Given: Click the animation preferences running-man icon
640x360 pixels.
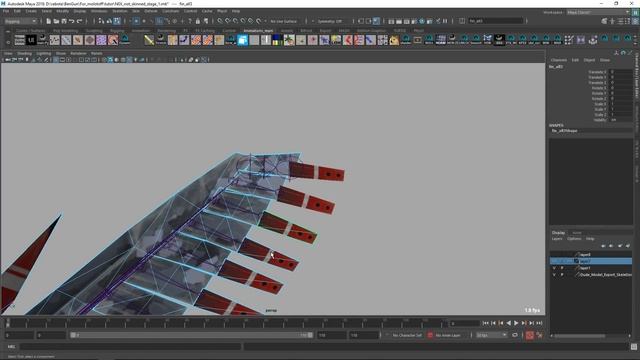Looking at the screenshot, I should point(540,335).
